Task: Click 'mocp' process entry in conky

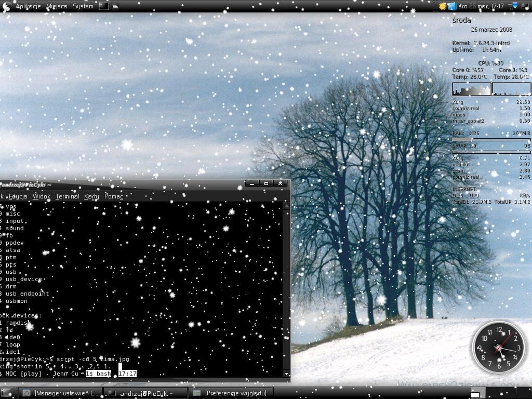Action: point(459,115)
